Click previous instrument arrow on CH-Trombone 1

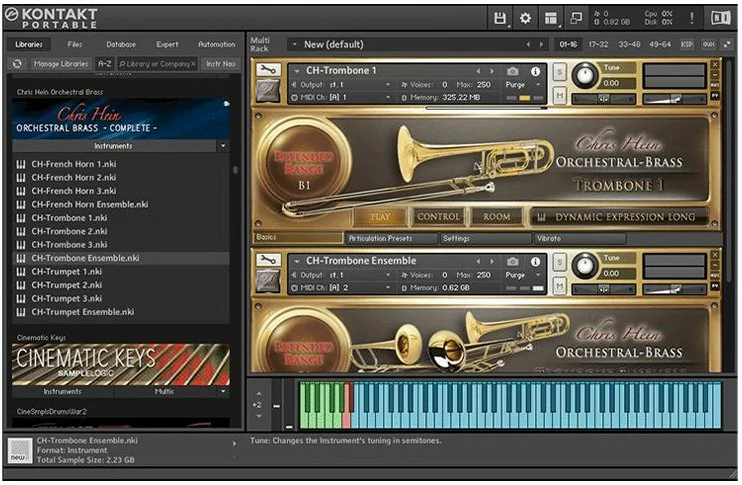[x=478, y=71]
